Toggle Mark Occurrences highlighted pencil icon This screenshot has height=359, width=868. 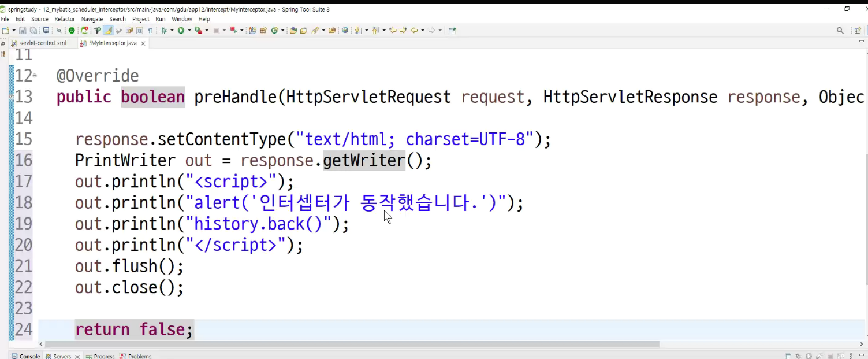click(x=109, y=30)
